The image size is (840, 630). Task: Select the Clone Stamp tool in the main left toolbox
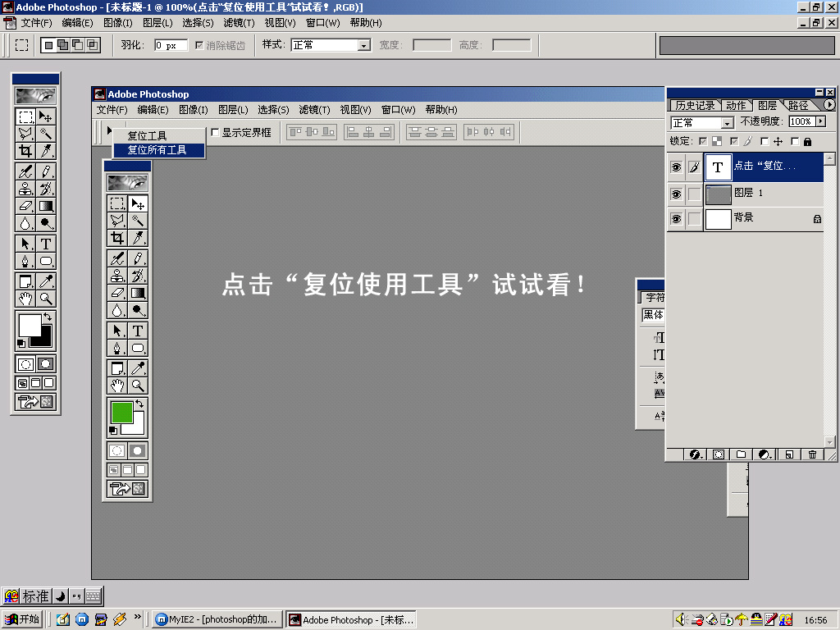point(25,189)
